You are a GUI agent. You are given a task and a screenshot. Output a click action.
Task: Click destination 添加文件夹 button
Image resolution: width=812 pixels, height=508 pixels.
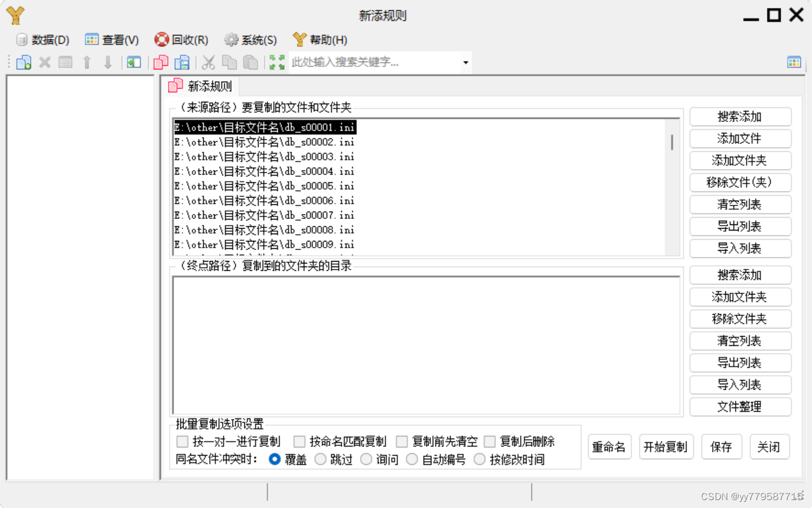coord(740,297)
